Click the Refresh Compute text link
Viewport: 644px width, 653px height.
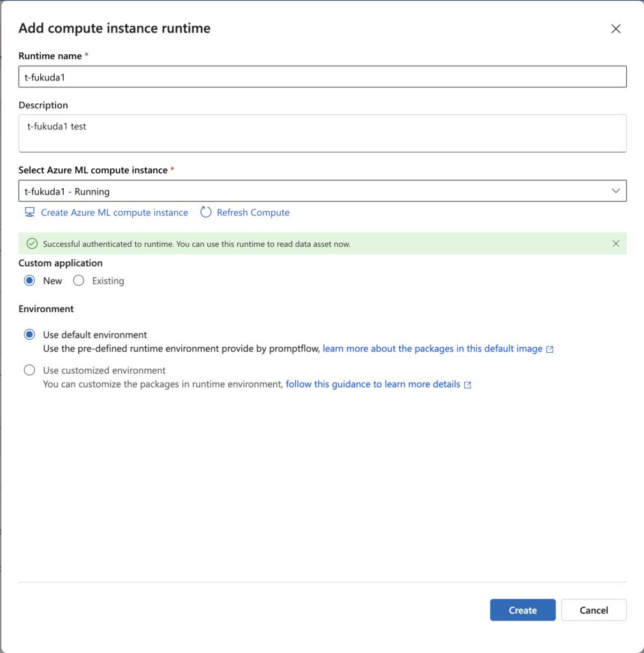coord(252,212)
